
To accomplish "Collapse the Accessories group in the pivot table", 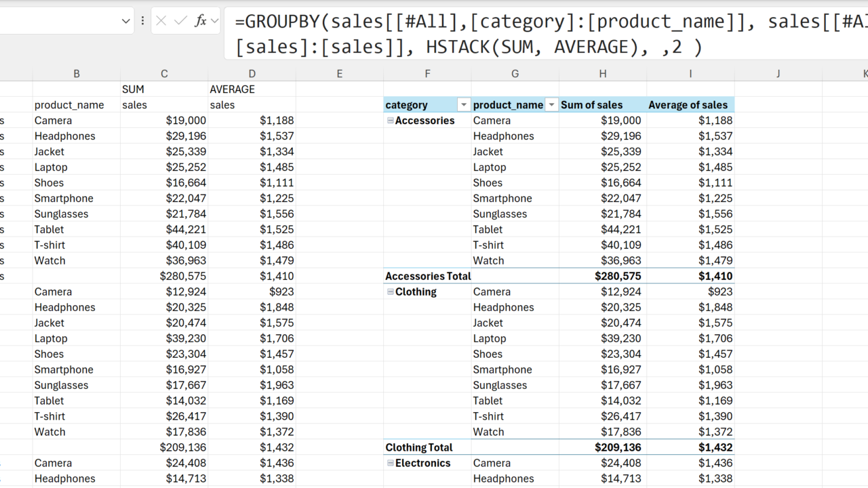I will 391,121.
